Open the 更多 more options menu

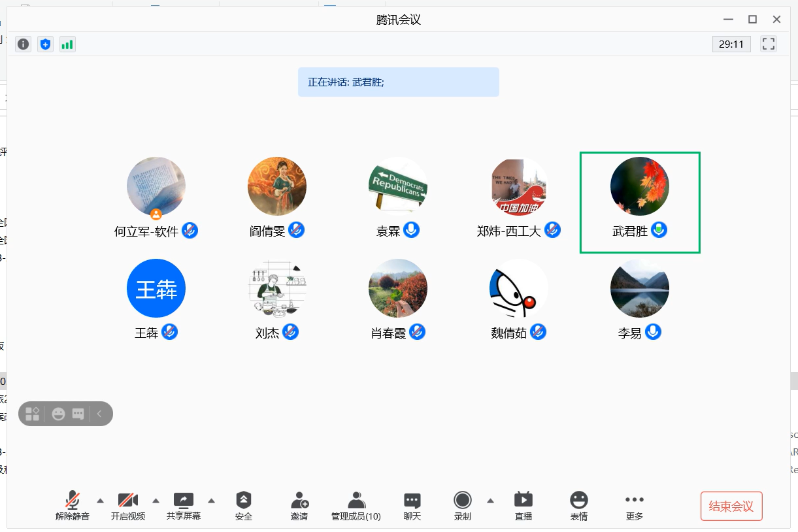coord(635,506)
